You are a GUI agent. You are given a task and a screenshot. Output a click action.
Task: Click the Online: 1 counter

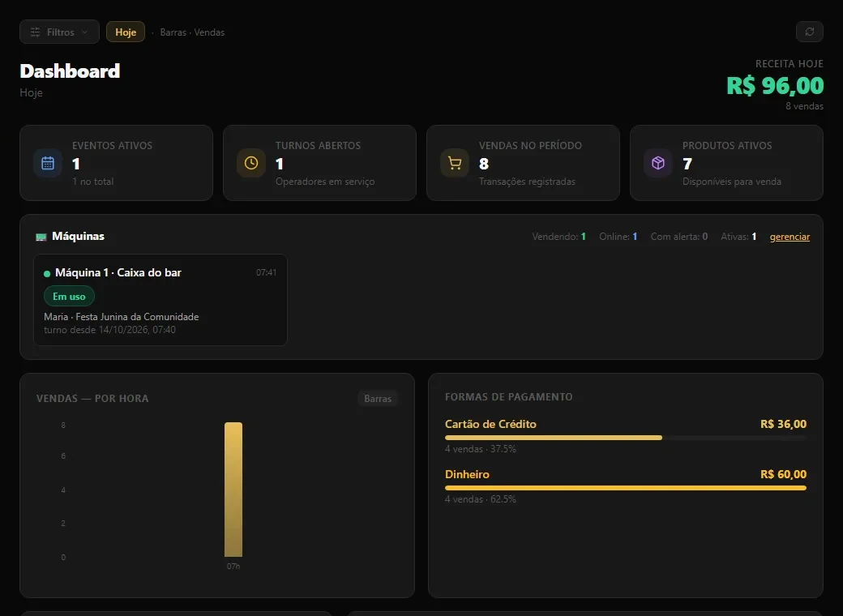(x=618, y=237)
